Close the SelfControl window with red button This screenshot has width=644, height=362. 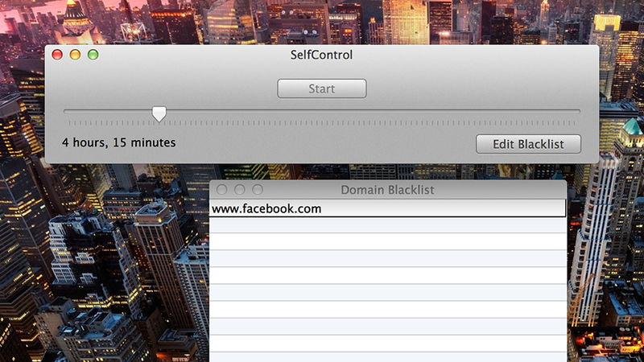coord(57,55)
